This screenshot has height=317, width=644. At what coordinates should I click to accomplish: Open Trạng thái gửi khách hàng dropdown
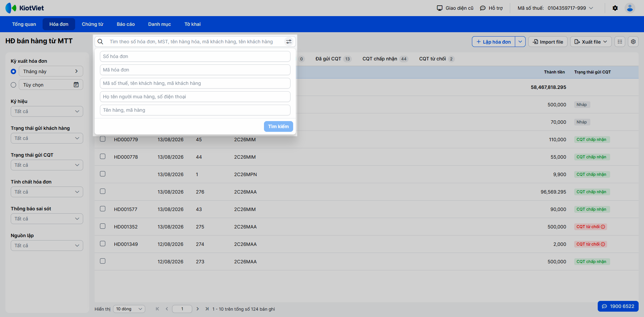tap(47, 138)
